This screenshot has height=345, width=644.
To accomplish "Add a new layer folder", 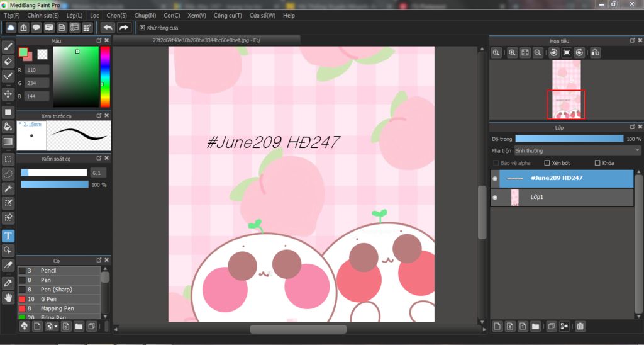I will coord(535,327).
